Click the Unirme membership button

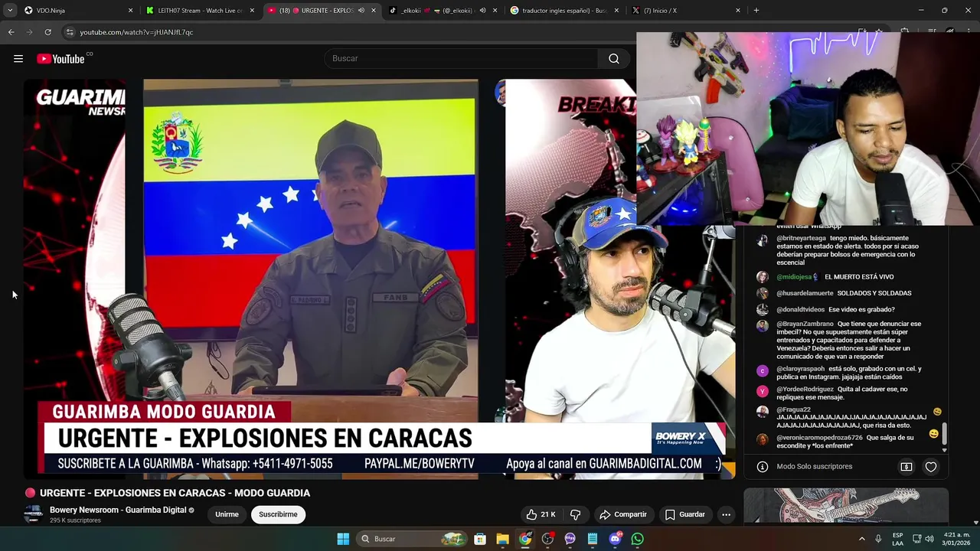tap(227, 514)
